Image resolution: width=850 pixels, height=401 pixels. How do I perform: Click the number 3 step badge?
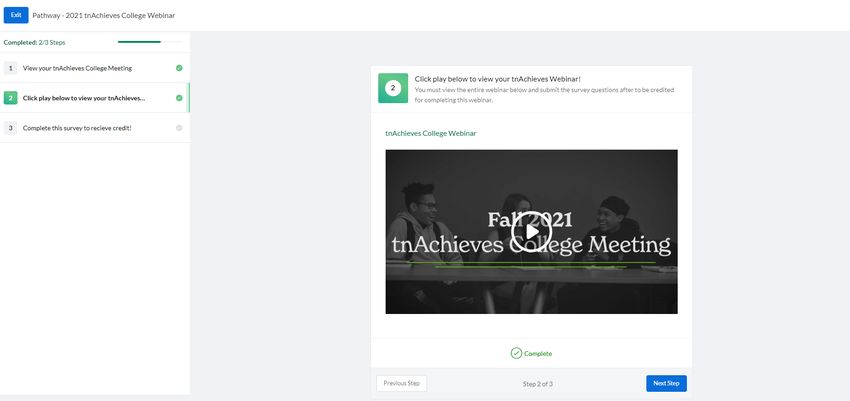coord(10,128)
